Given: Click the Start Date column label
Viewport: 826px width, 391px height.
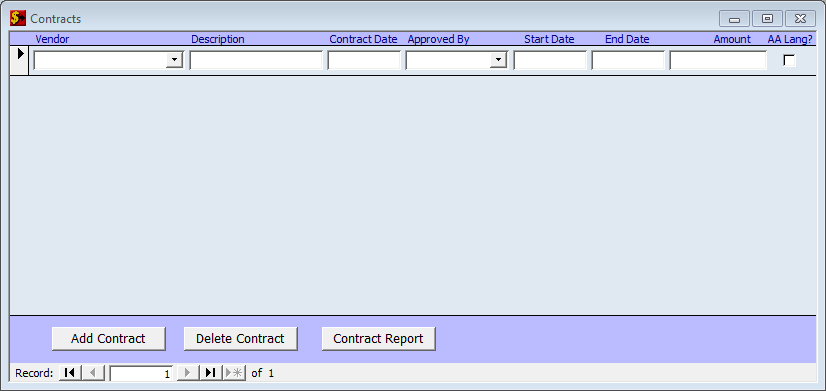Looking at the screenshot, I should click(x=549, y=39).
